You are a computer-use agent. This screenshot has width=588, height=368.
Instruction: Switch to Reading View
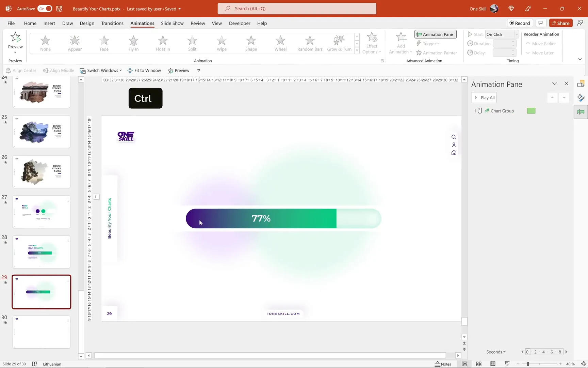(x=493, y=364)
